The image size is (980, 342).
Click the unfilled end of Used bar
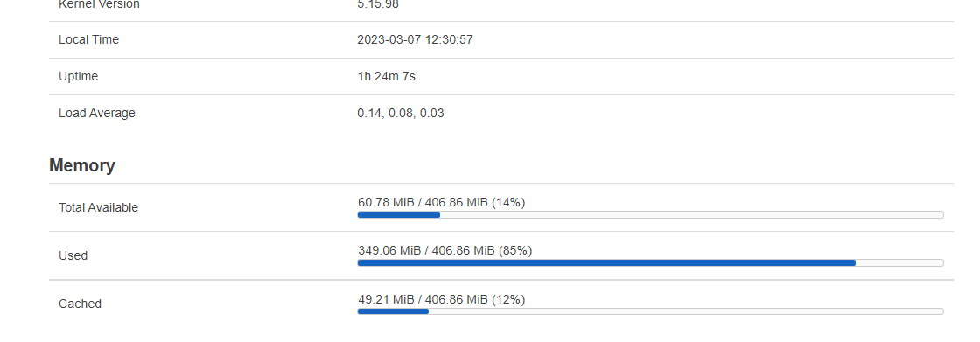(x=899, y=263)
